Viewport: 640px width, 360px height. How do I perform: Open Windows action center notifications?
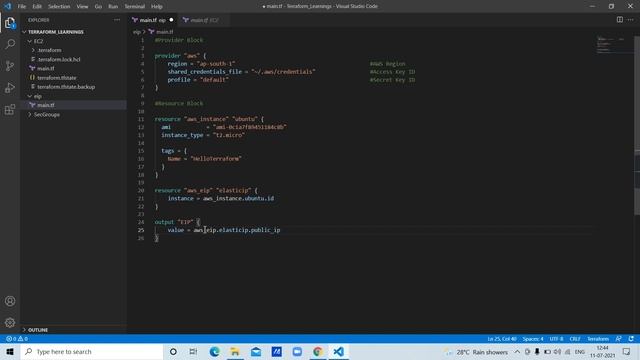pyautogui.click(x=627, y=351)
